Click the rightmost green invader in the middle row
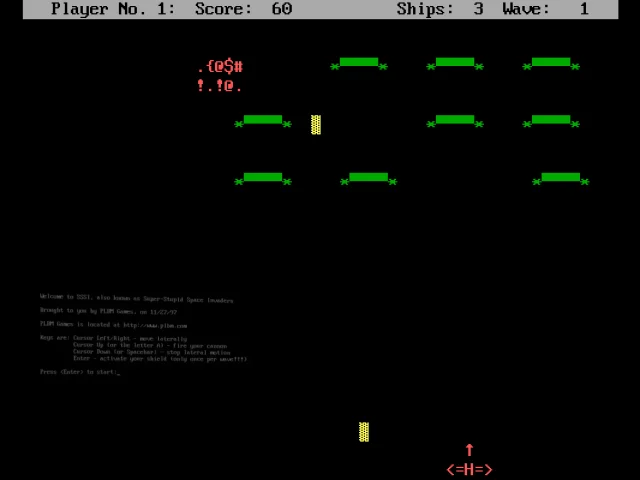 point(551,121)
